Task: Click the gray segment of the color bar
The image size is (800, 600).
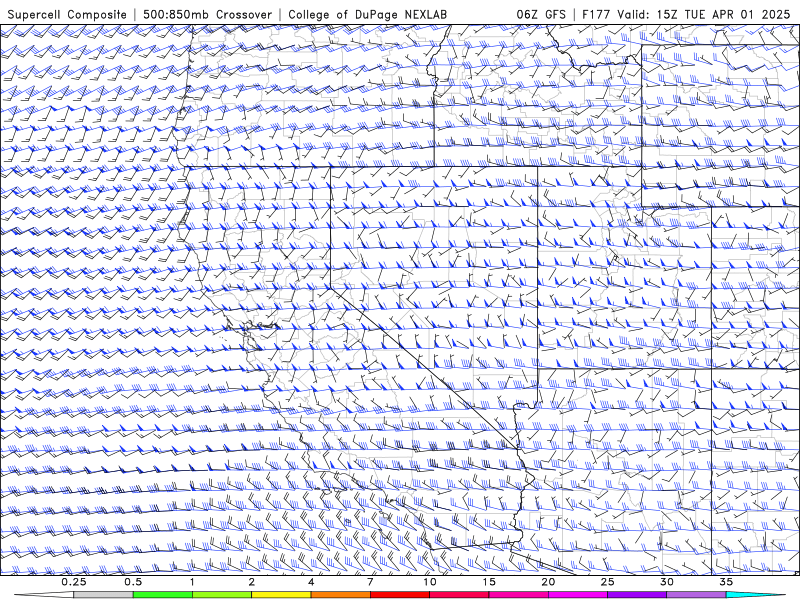Action: tap(104, 595)
